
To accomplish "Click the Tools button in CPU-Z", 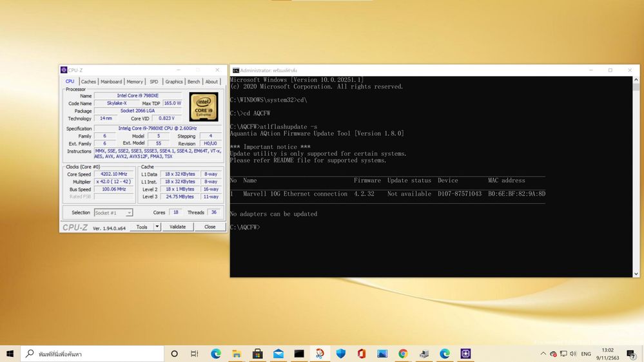I will click(142, 227).
